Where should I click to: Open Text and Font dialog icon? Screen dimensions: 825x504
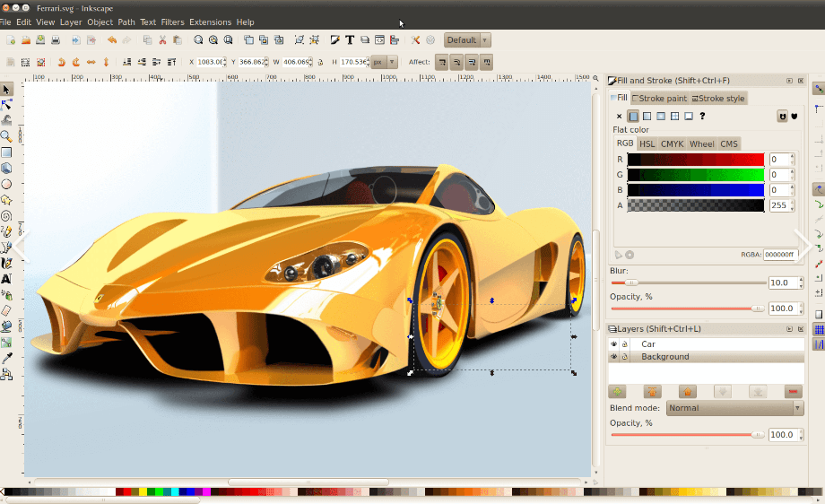coord(350,40)
